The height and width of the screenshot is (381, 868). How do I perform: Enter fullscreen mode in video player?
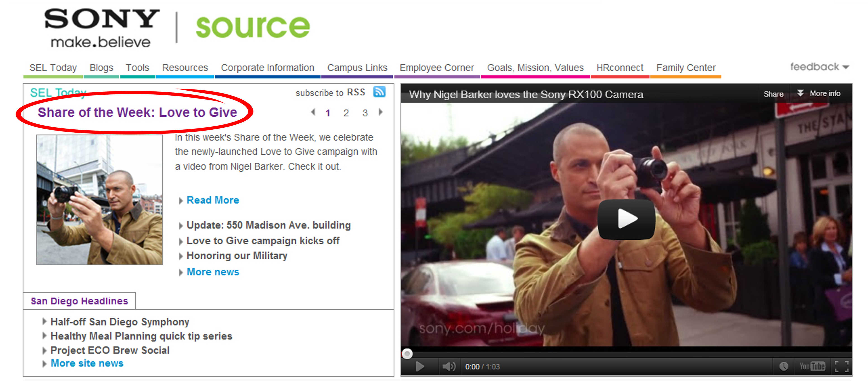842,366
